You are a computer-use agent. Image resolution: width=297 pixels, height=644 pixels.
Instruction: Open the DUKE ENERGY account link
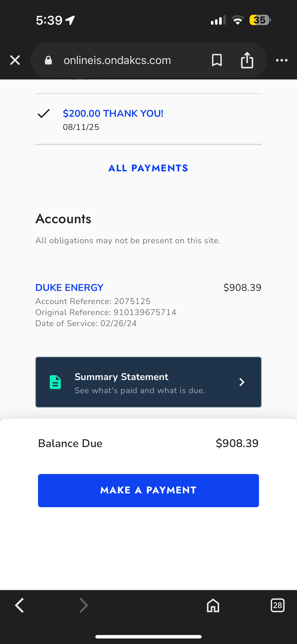click(x=69, y=288)
